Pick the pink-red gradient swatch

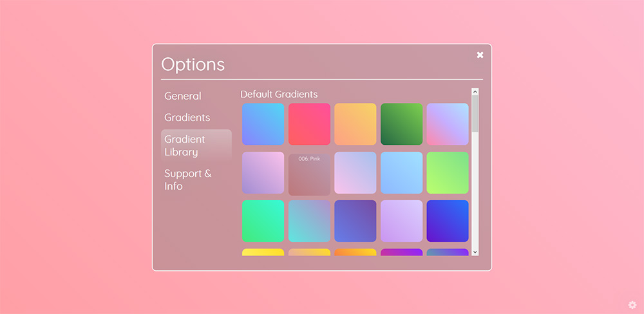309,124
